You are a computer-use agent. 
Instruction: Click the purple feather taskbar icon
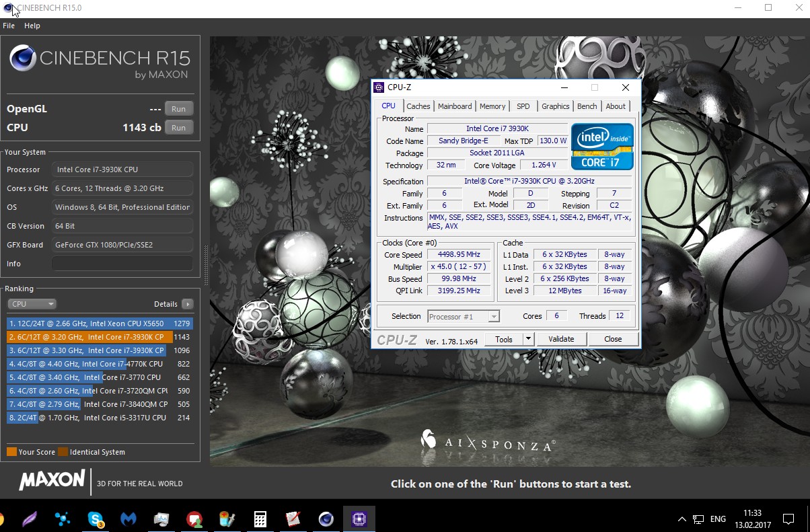pyautogui.click(x=30, y=519)
